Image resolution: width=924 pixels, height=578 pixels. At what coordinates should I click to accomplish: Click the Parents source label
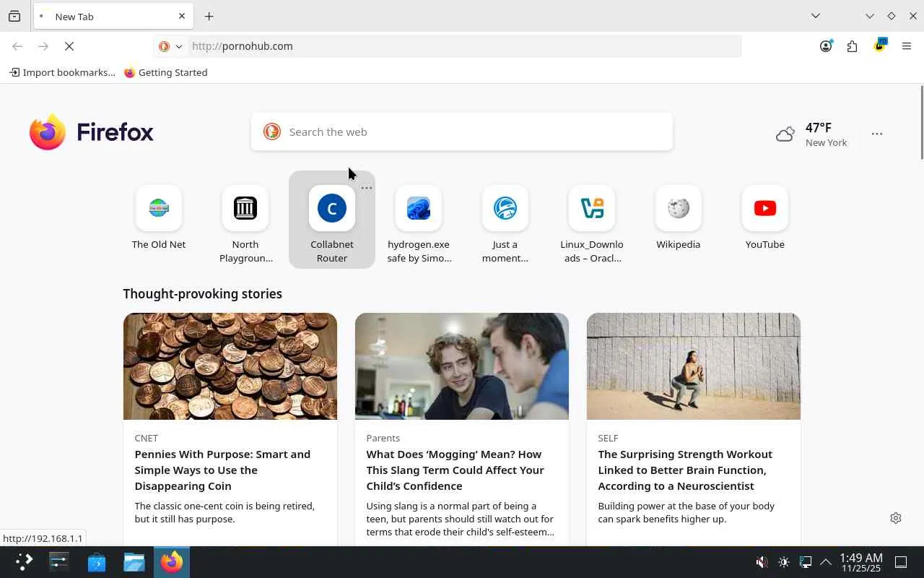pyautogui.click(x=383, y=438)
